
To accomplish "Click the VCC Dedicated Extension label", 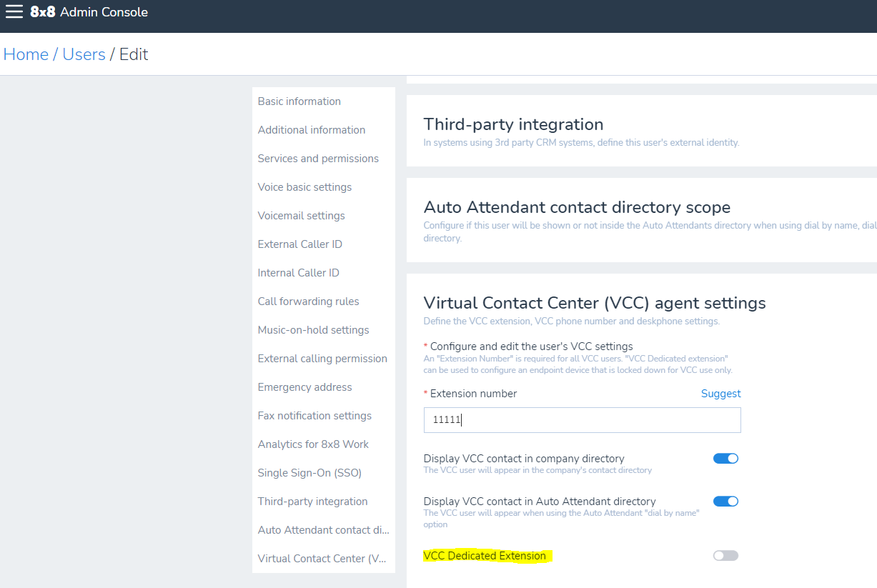I will [485, 556].
